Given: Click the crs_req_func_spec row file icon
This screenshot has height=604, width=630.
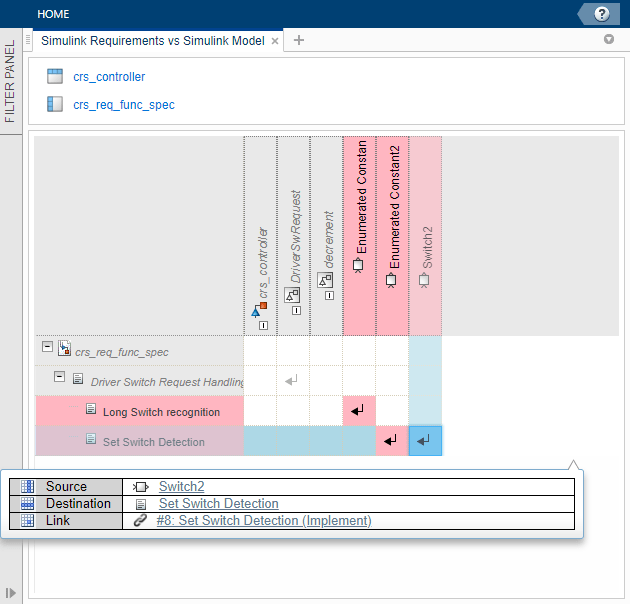Looking at the screenshot, I should [x=64, y=348].
